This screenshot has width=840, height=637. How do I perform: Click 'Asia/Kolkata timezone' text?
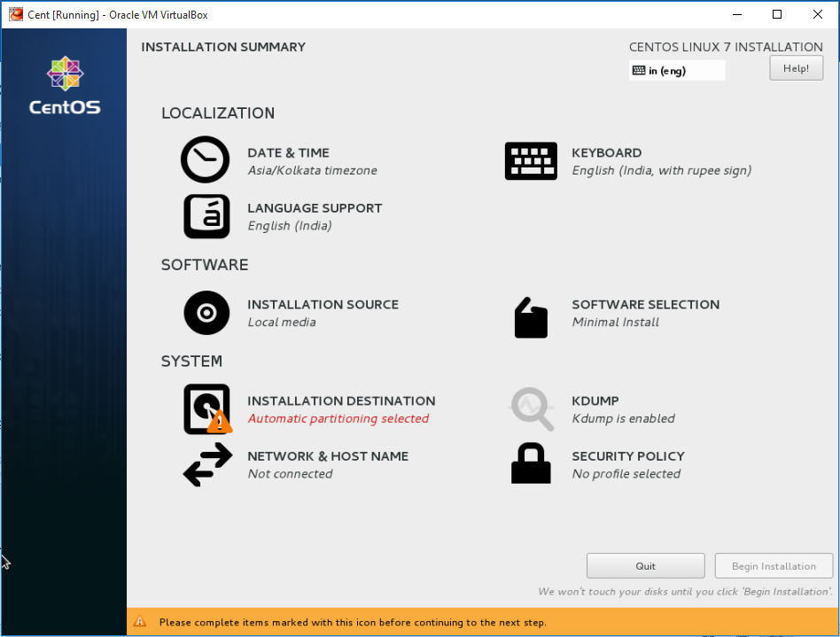tap(312, 170)
